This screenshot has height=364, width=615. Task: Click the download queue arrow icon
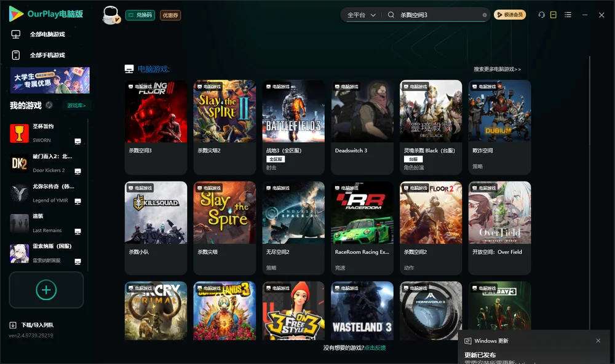tap(13, 325)
